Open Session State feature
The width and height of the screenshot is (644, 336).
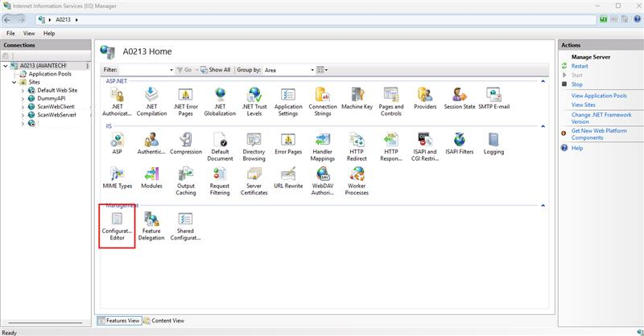click(x=460, y=99)
